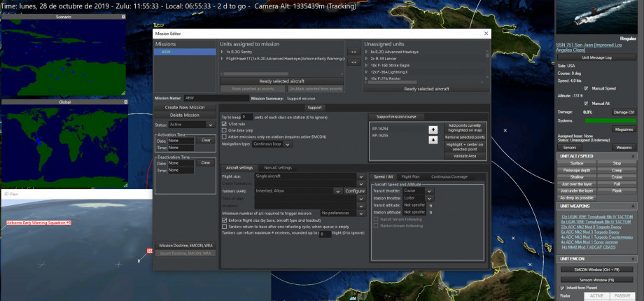This screenshot has height=301, width=644.
Task: Toggle Manual Speed checkbox
Action: click(586, 88)
